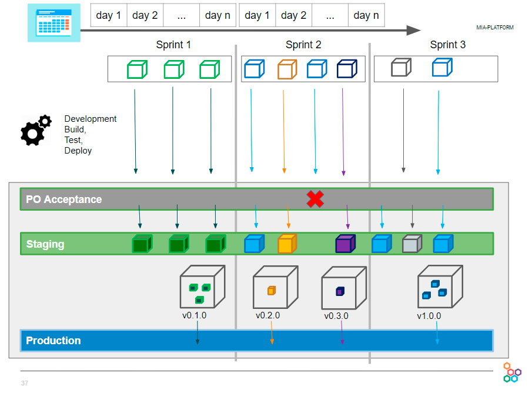Click the colorful hexagon logo
Screen dimensions: 532x396
(512, 372)
